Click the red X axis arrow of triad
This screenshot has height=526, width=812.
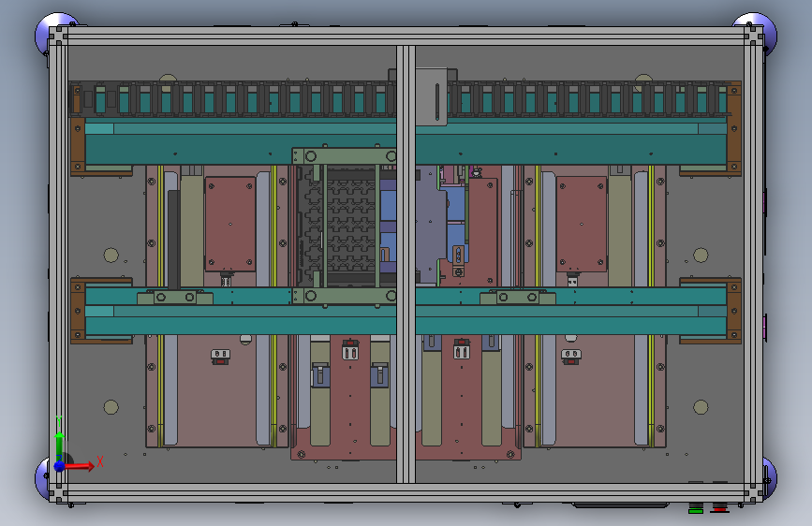click(81, 466)
